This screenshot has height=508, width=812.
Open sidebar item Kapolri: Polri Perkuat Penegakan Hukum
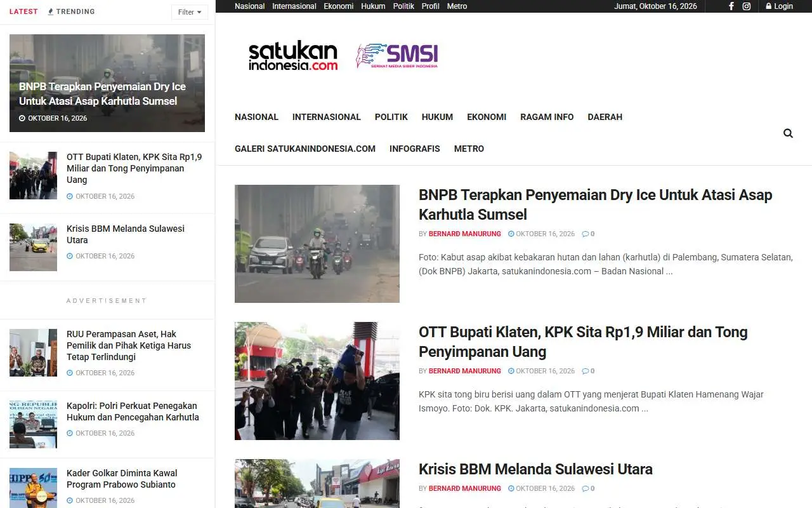[133, 411]
